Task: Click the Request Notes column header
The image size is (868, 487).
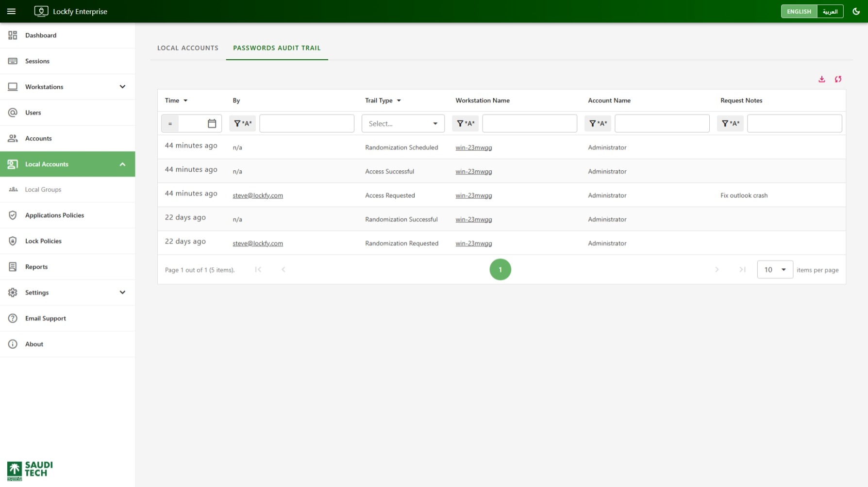Action: coord(741,101)
